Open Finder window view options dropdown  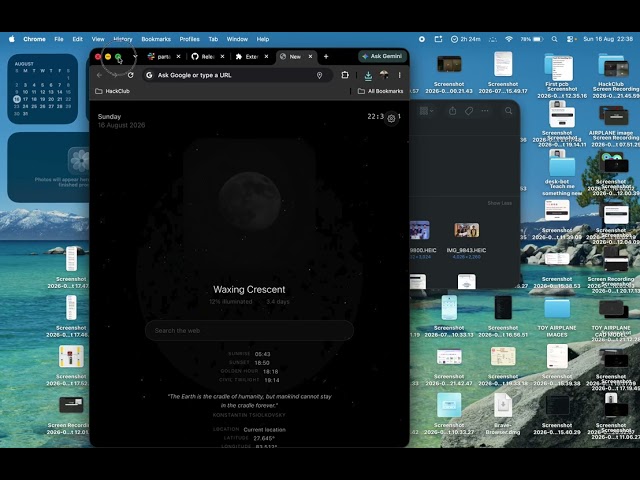426,111
